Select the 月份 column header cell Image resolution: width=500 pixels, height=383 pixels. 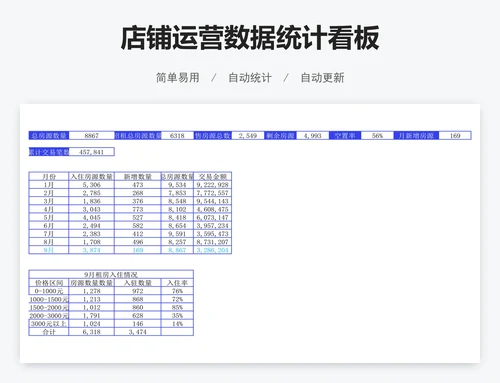click(49, 176)
